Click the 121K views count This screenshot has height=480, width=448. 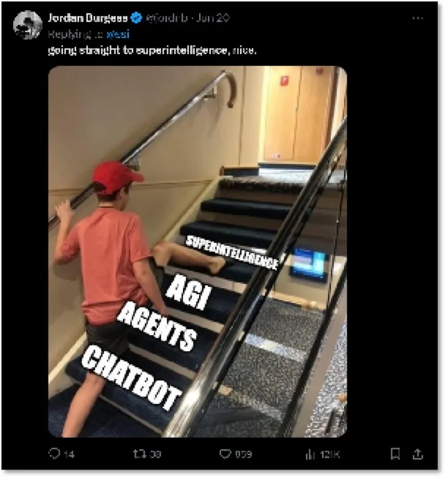330,454
